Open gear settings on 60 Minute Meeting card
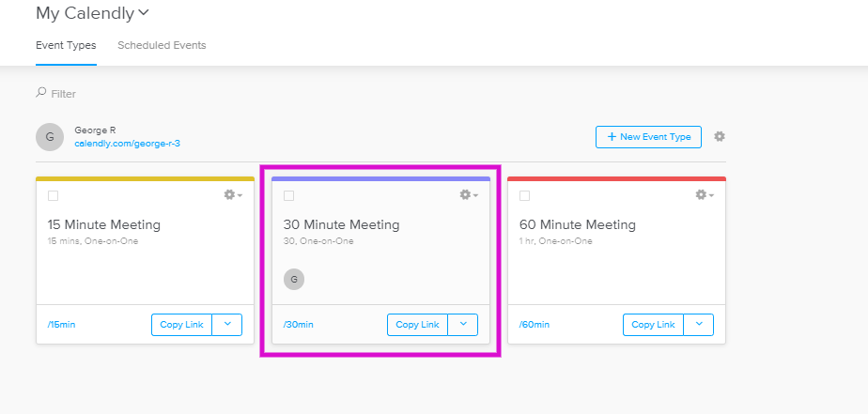 705,195
